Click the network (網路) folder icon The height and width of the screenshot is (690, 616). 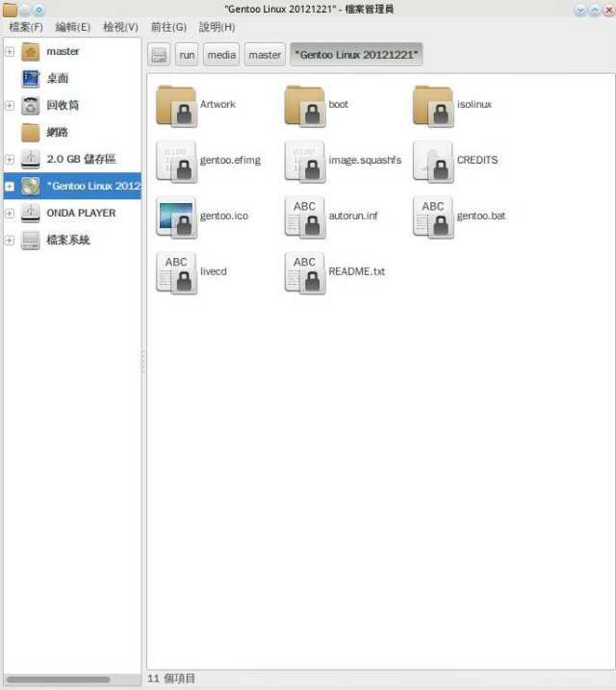pyautogui.click(x=31, y=133)
